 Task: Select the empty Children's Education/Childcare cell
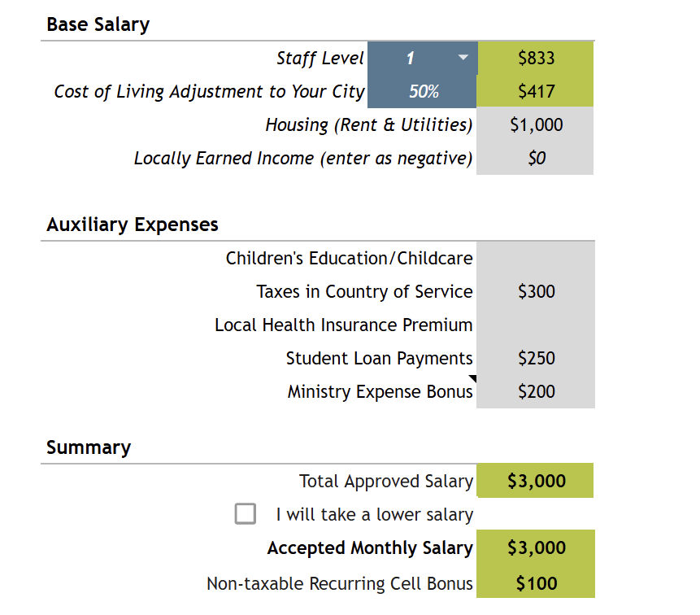(x=536, y=258)
